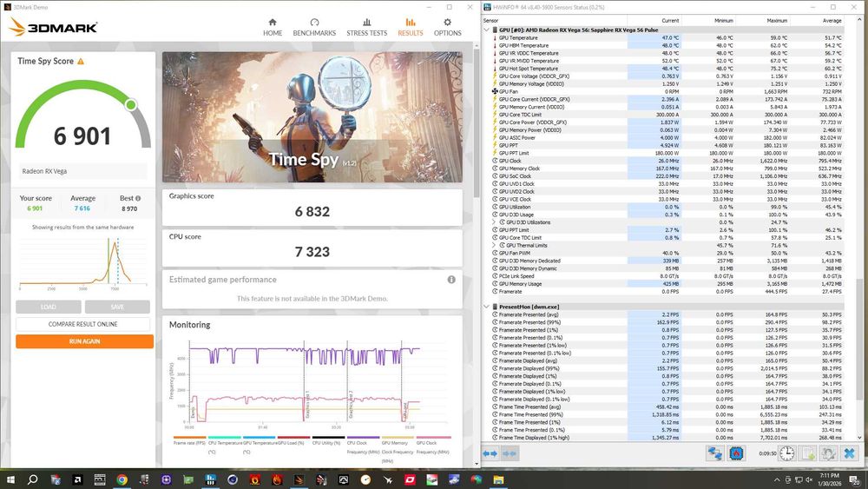Switch to the STRESS TESTS tab
Screen dimensions: 868x489
click(366, 27)
